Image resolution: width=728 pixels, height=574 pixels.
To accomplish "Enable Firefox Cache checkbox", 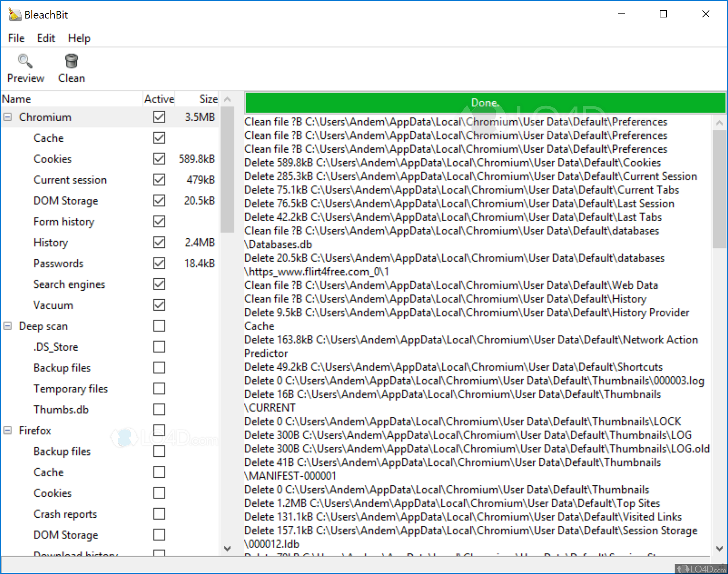I will pos(159,472).
